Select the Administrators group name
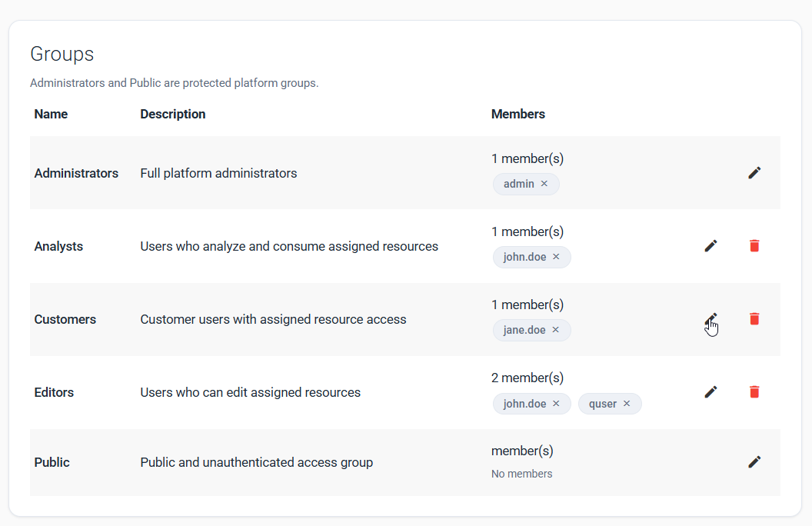 point(76,173)
